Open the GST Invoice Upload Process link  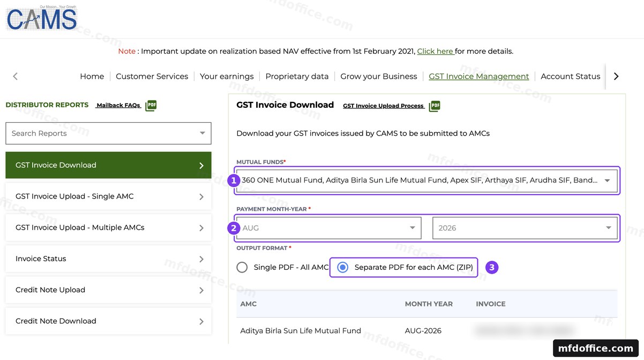[x=384, y=106]
